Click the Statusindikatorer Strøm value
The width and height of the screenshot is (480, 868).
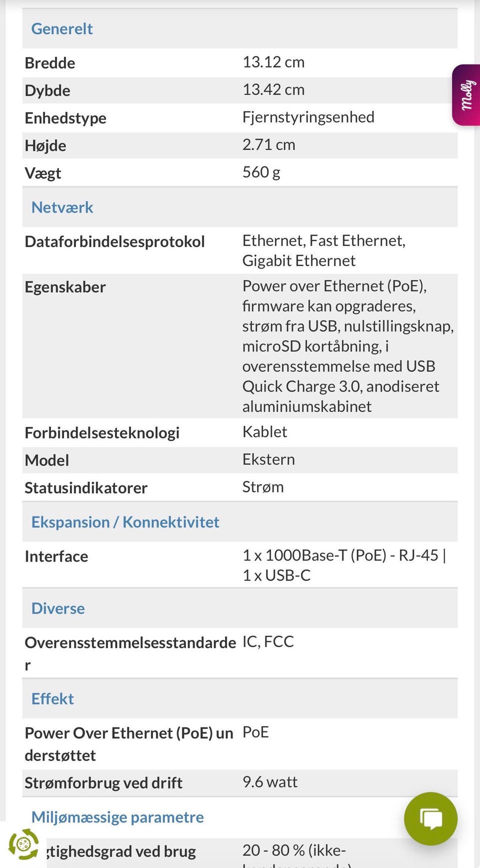[263, 486]
